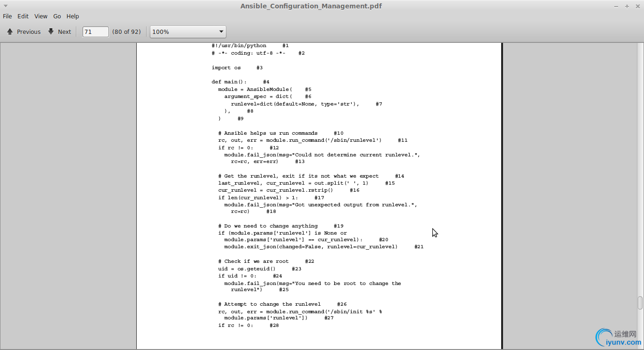Image resolution: width=644 pixels, height=350 pixels.
Task: Click the run_command('/sbin/init %s' % line
Action: (300, 312)
